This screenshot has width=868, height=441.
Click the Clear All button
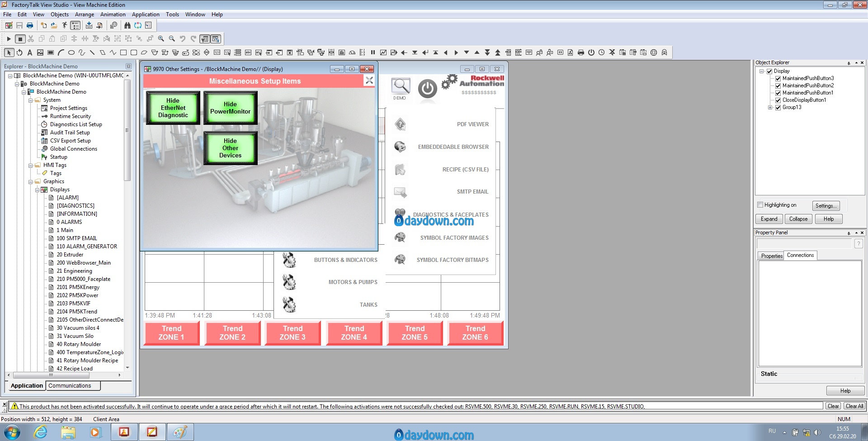pyautogui.click(x=854, y=406)
